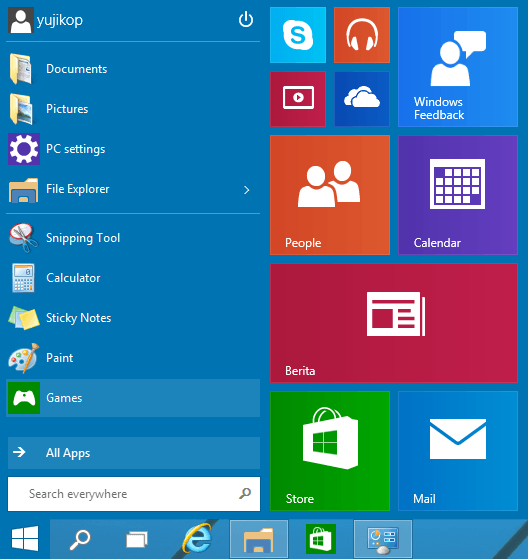Open Task View on the taskbar
Screen dimensions: 528x559
pos(137,539)
